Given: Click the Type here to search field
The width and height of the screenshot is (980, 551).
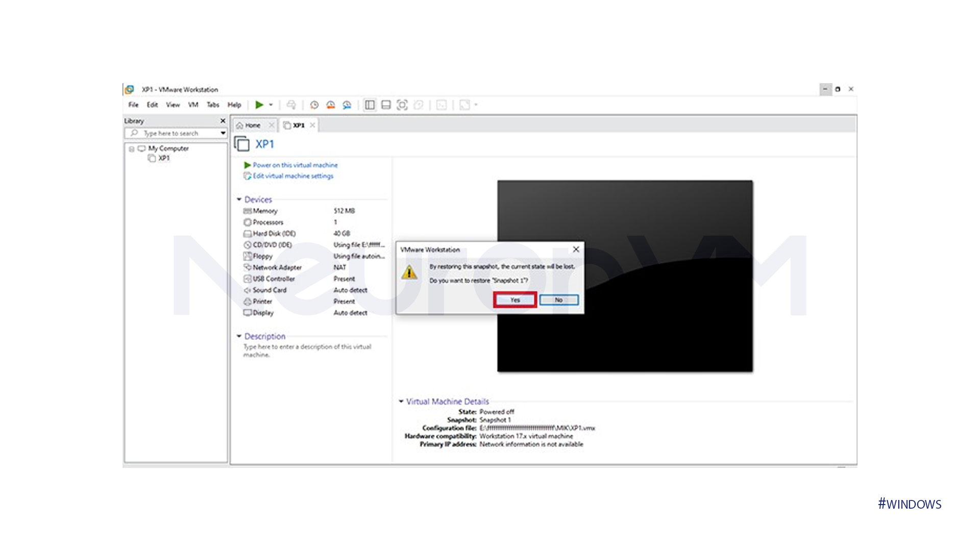Looking at the screenshot, I should 174,133.
